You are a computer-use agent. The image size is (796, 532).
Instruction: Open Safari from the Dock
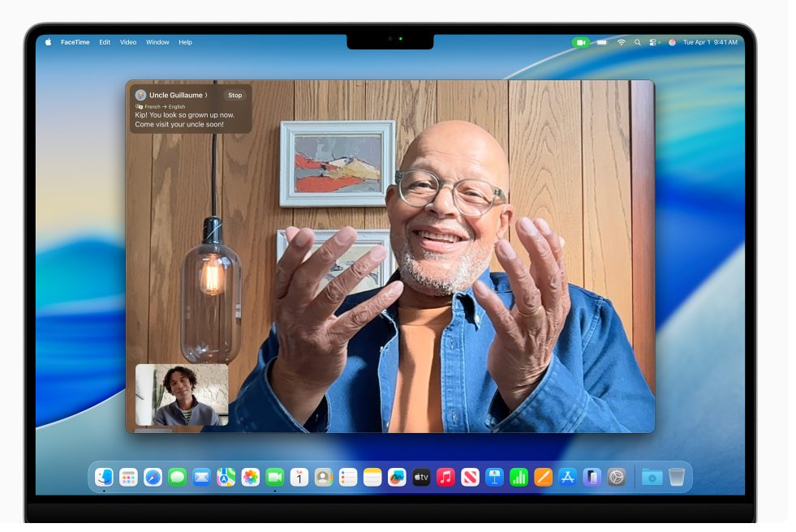[x=152, y=477]
